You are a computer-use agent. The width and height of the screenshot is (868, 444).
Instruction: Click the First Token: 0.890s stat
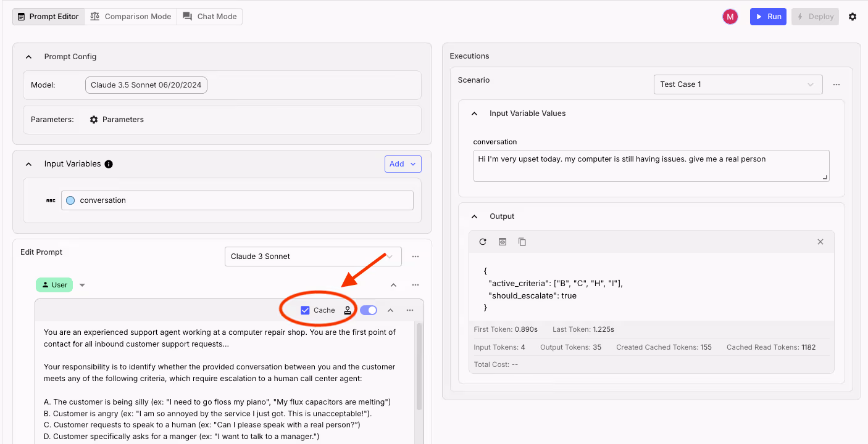coord(506,329)
